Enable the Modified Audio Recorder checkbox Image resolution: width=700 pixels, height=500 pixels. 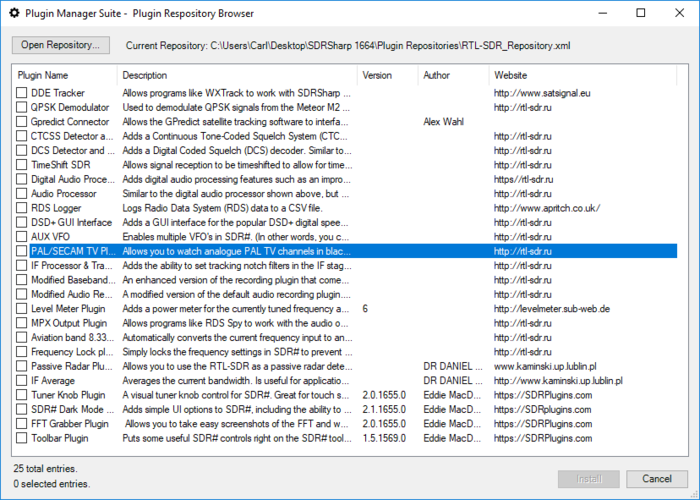21,294
